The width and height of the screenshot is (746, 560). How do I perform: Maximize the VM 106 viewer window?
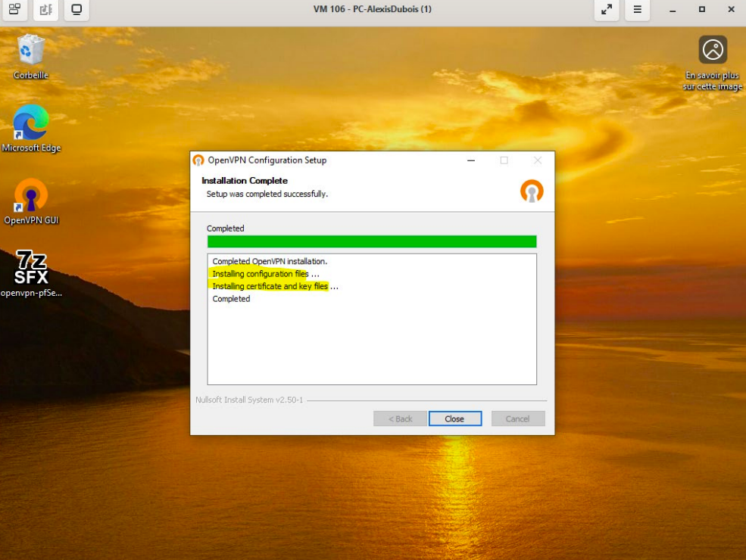pos(702,10)
